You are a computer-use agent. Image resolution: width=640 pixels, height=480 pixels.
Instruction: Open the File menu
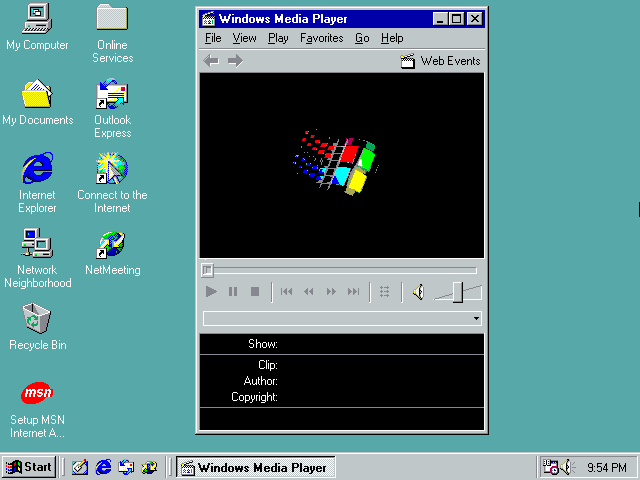(x=213, y=38)
